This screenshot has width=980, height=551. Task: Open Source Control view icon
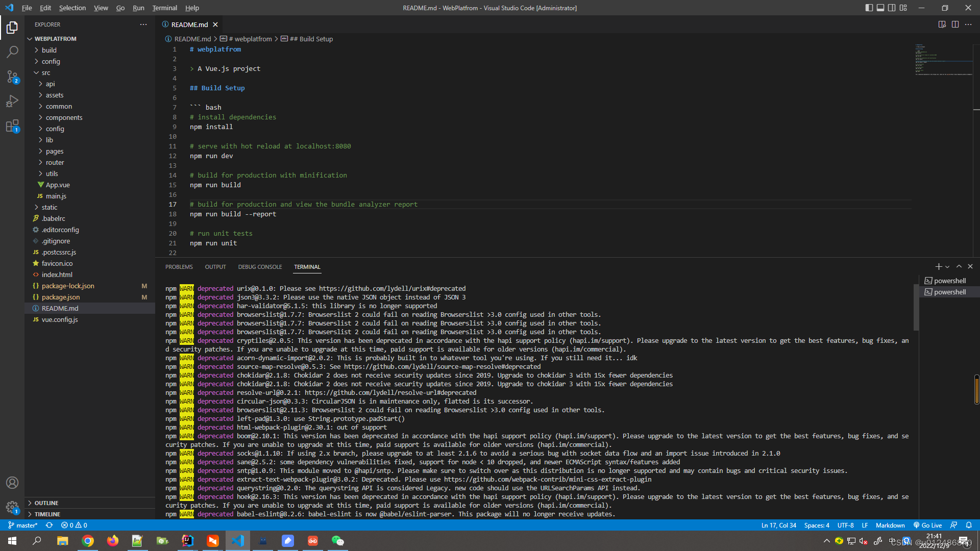tap(12, 77)
